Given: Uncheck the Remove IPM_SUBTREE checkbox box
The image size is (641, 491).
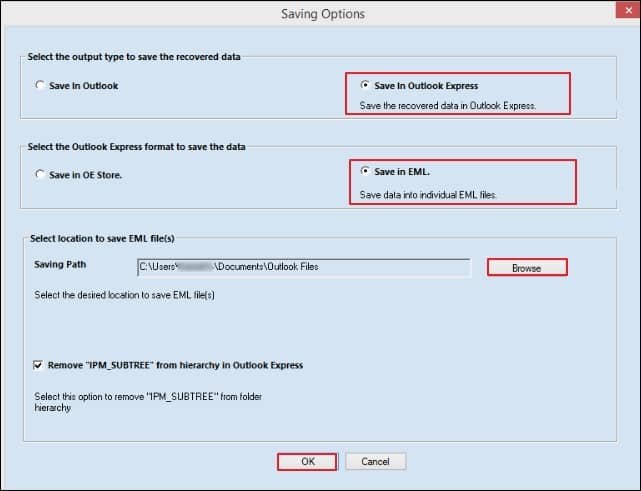Looking at the screenshot, I should [x=39, y=366].
